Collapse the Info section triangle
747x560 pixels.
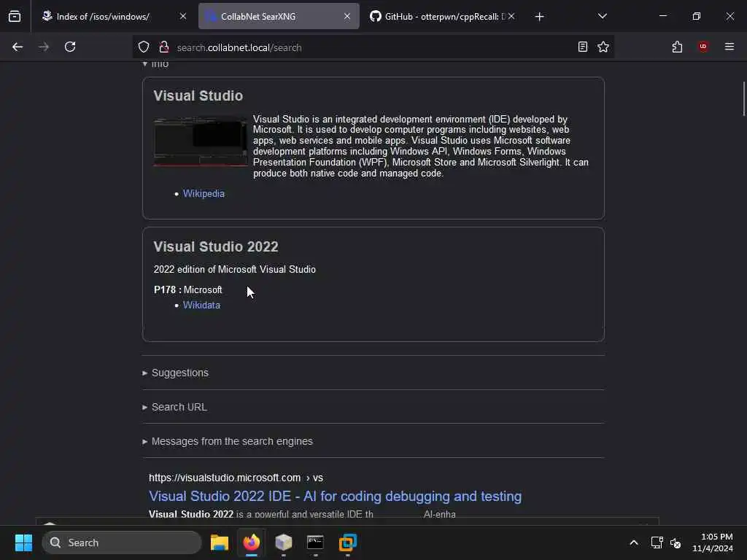pos(145,64)
